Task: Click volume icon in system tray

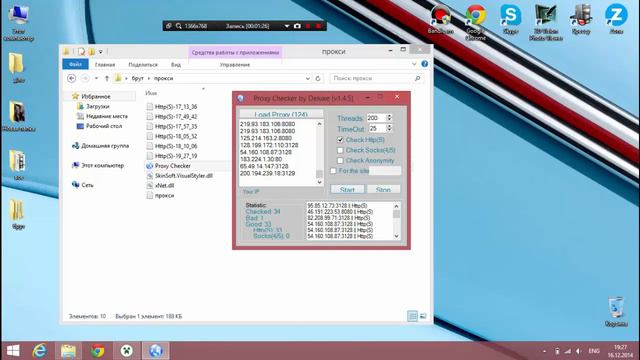Action: pos(579,351)
